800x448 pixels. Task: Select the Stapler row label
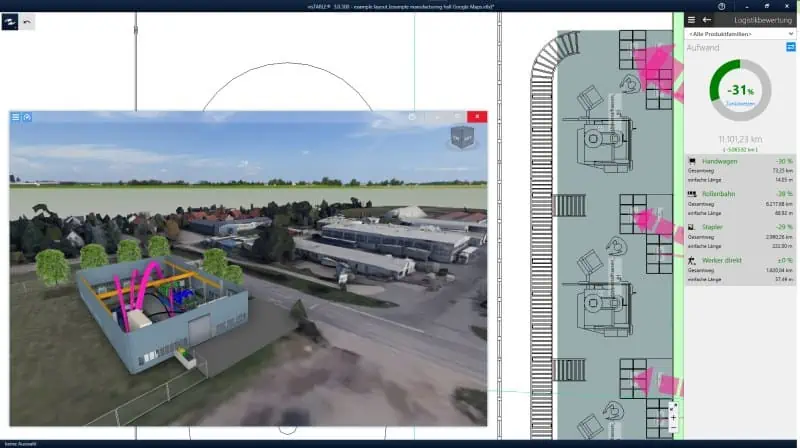coord(712,227)
